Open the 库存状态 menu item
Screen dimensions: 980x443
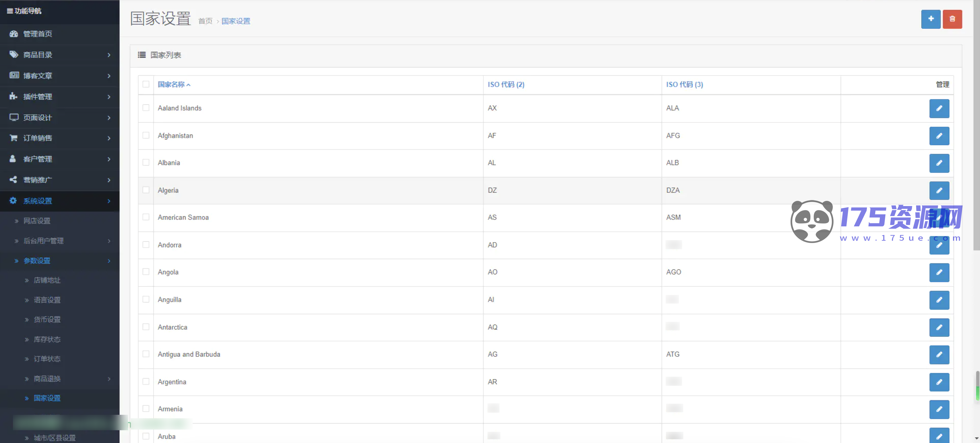click(x=47, y=339)
